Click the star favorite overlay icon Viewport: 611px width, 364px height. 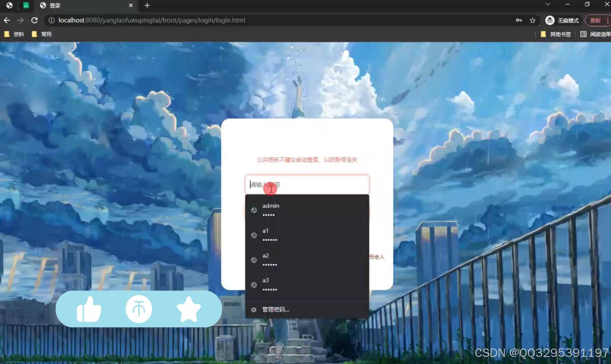click(x=188, y=309)
